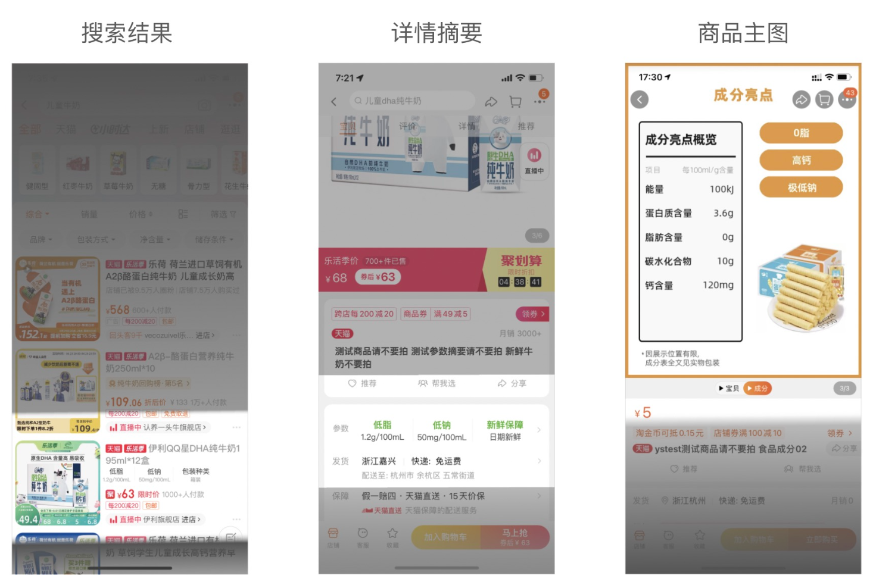Viewport: 876px width, 588px height.
Task: Tap the more dots beside 认养一头牛旗舰店
Action: tap(236, 427)
